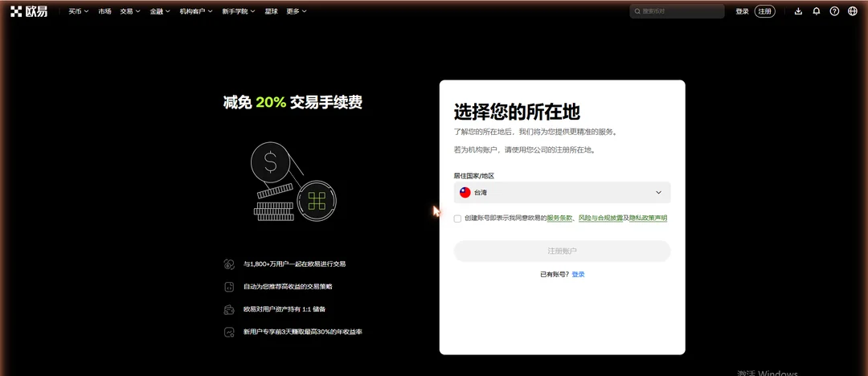
Task: Click the 注册账户 button
Action: coord(562,251)
